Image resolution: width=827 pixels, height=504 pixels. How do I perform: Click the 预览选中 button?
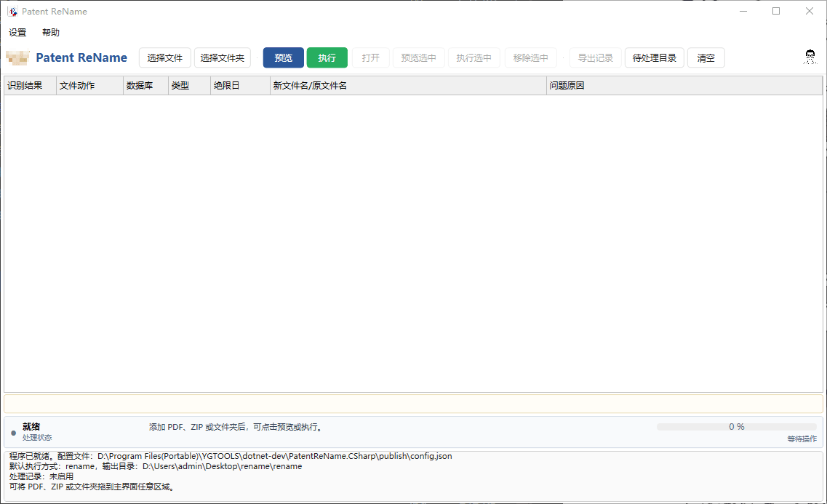[419, 58]
